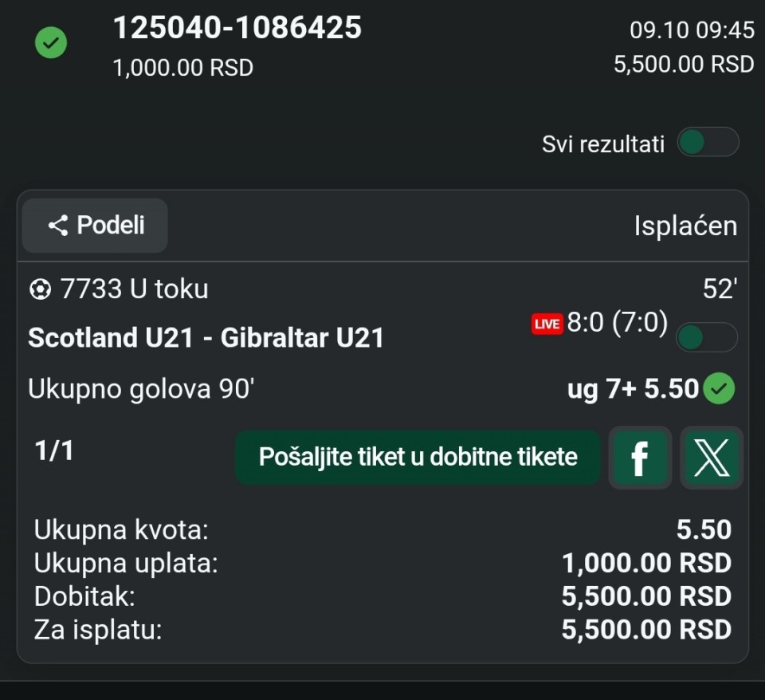Click the green ticket status checkmark icon
This screenshot has height=700, width=765.
click(x=51, y=43)
